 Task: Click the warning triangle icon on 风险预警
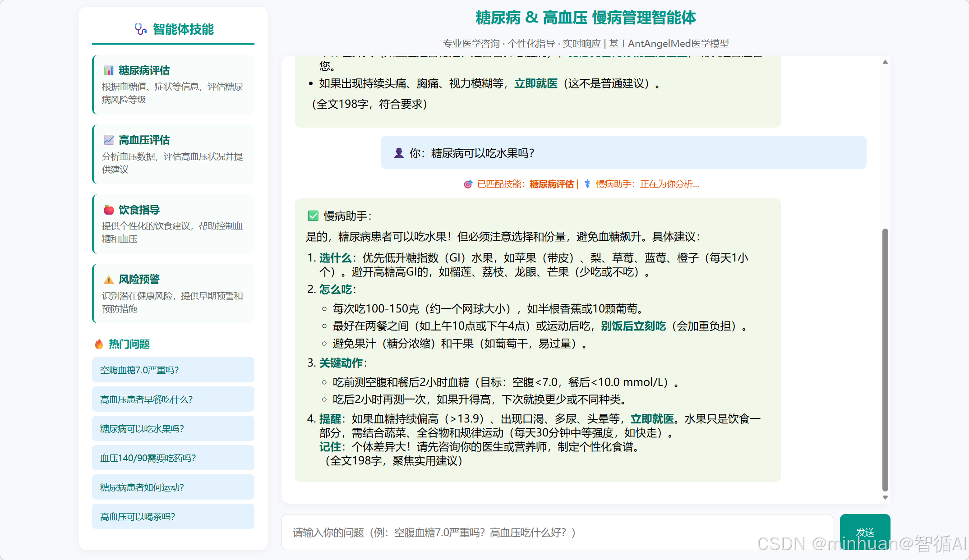click(x=109, y=280)
